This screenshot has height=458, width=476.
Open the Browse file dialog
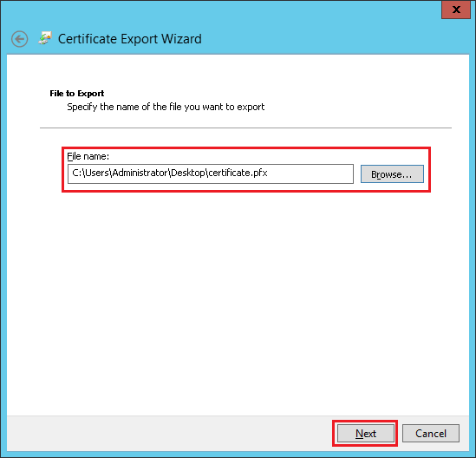392,174
